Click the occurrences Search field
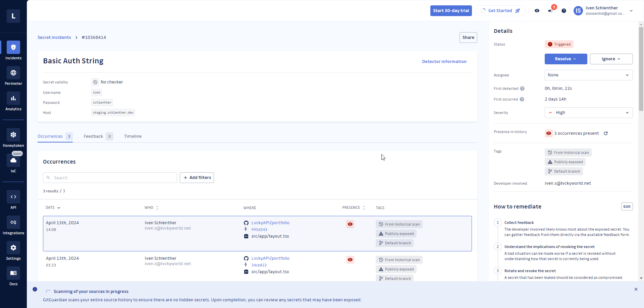This screenshot has width=644, height=308. 110,178
